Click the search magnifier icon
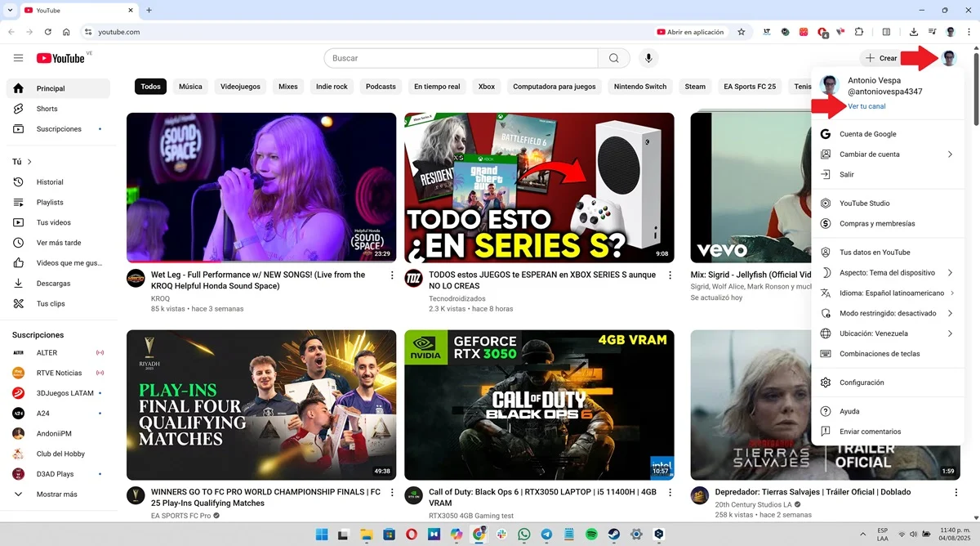This screenshot has height=546, width=980. pos(613,58)
